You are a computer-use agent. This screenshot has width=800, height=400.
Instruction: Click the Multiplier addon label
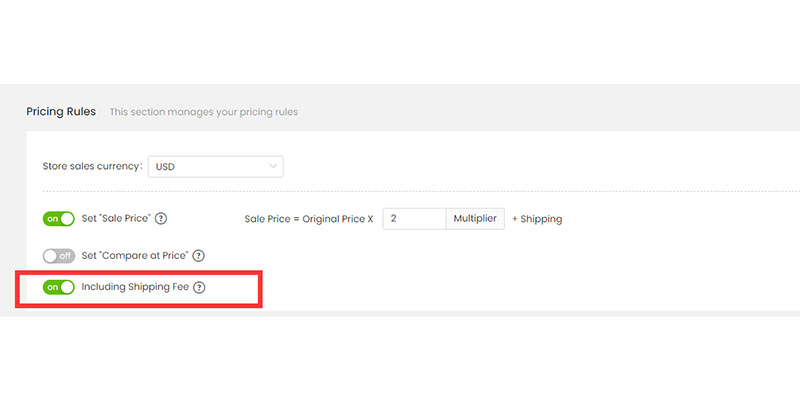click(x=474, y=219)
